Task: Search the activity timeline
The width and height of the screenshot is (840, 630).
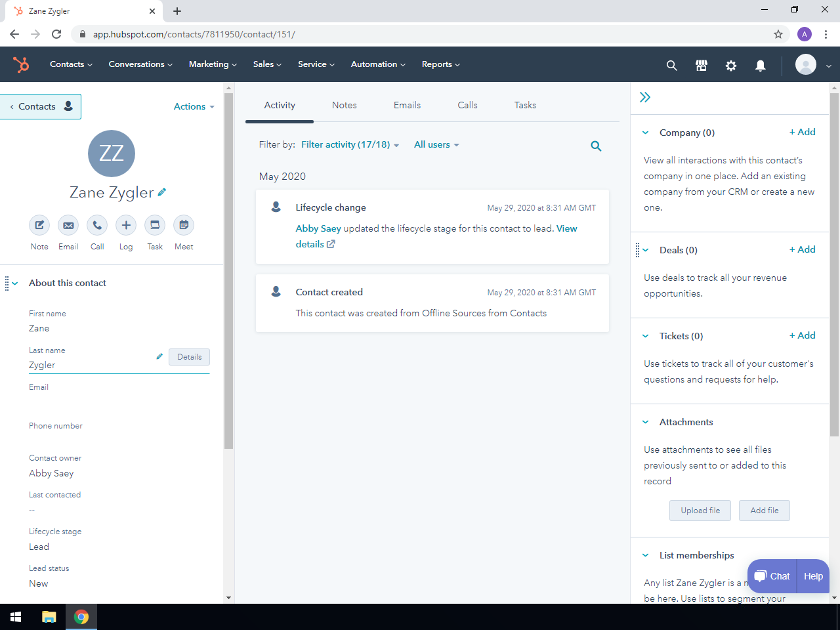Action: click(x=596, y=146)
